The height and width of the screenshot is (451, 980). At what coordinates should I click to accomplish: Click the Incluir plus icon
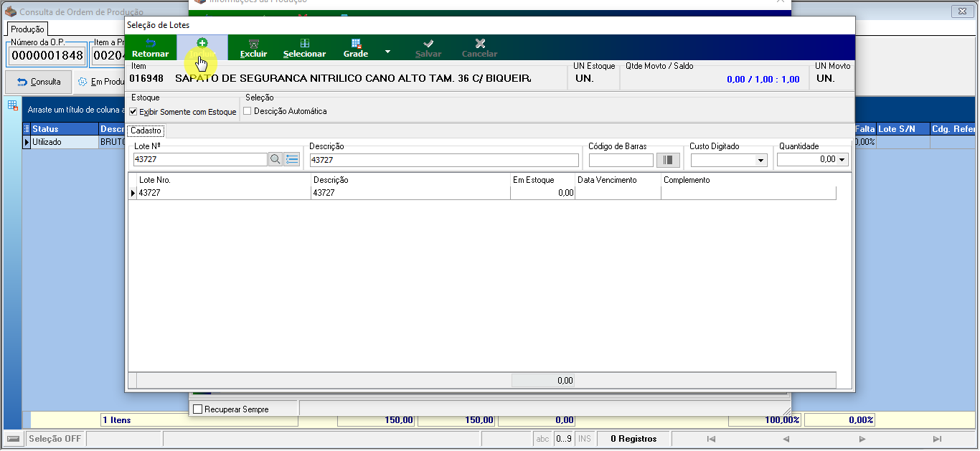coord(202,43)
